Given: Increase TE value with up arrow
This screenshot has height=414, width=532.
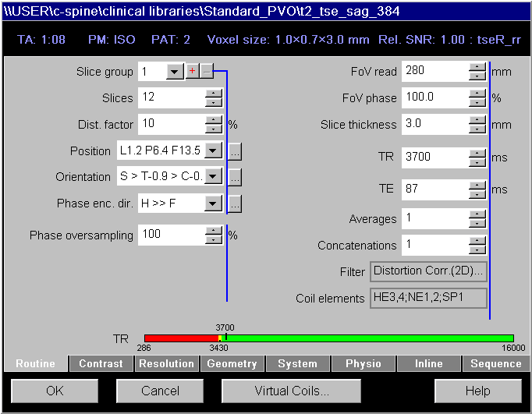Looking at the screenshot, I should click(x=477, y=185).
